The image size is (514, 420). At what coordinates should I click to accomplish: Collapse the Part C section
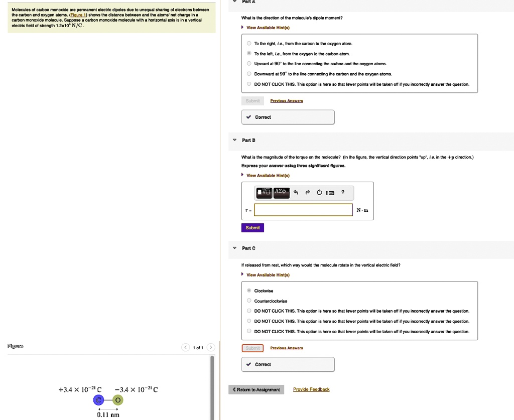point(234,248)
